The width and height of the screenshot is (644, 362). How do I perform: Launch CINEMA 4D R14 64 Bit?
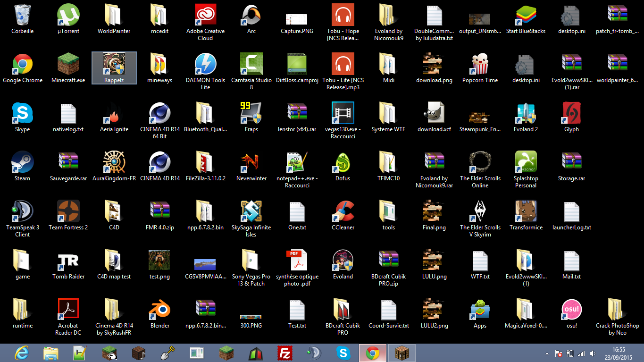tap(160, 120)
